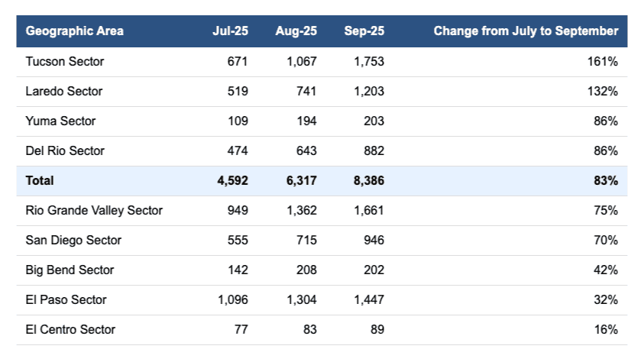Click the Del Rio Sector row label
This screenshot has height=362, width=644.
pyautogui.click(x=65, y=150)
